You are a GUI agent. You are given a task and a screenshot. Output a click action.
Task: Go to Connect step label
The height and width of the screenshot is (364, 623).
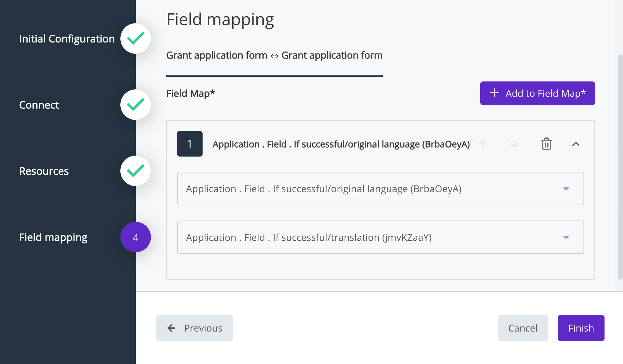pos(39,105)
